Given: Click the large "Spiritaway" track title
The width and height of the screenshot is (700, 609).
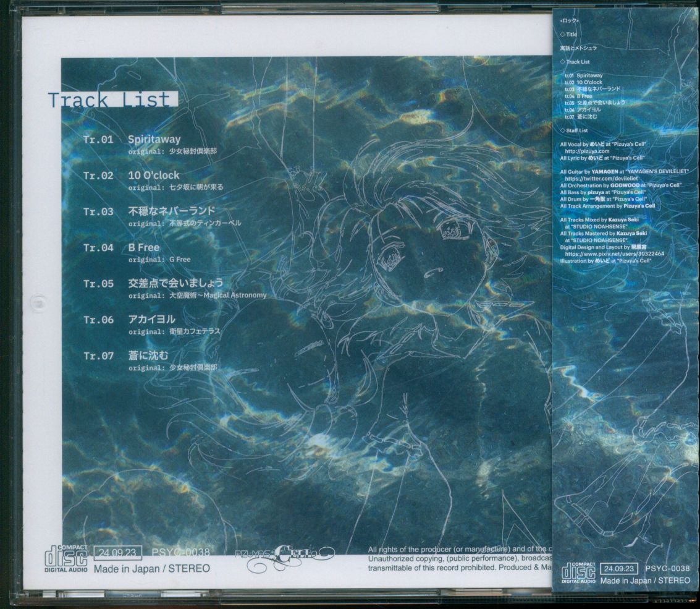Looking at the screenshot, I should tap(154, 139).
